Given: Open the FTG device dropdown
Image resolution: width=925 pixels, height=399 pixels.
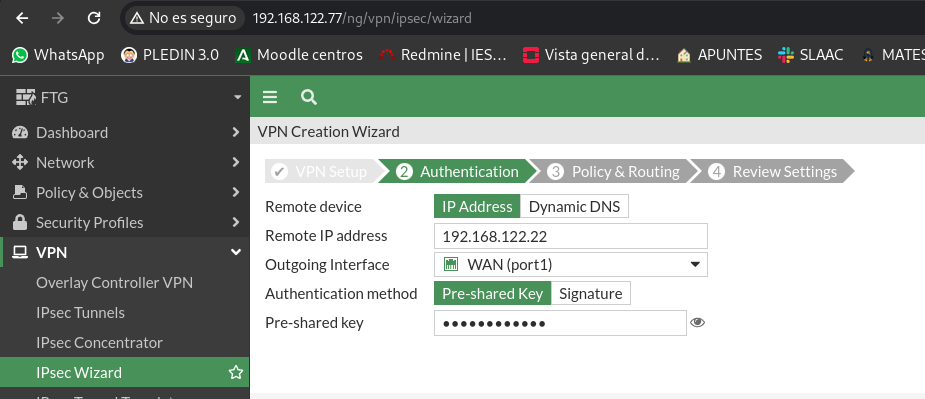Looking at the screenshot, I should click(x=124, y=97).
